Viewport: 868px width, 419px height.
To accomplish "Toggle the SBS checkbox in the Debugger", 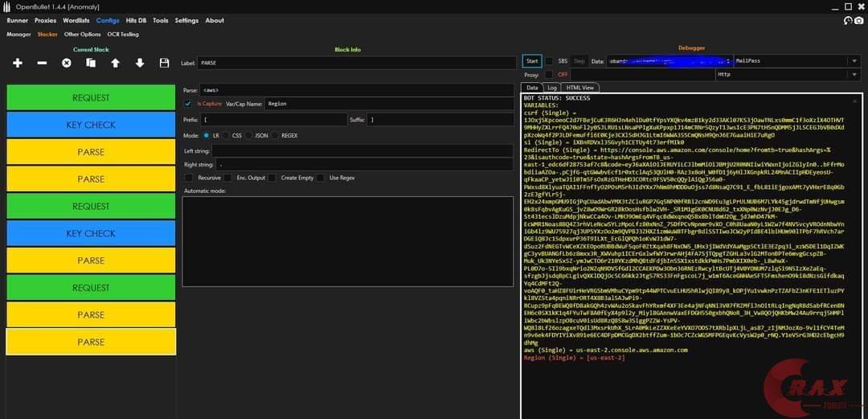I will coord(549,61).
